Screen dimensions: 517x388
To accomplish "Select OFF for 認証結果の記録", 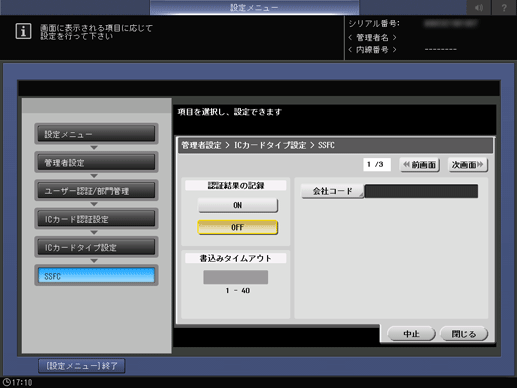I will pos(238,228).
